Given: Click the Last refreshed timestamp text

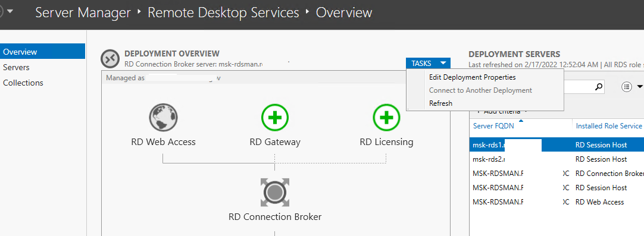Looking at the screenshot, I should (x=533, y=64).
